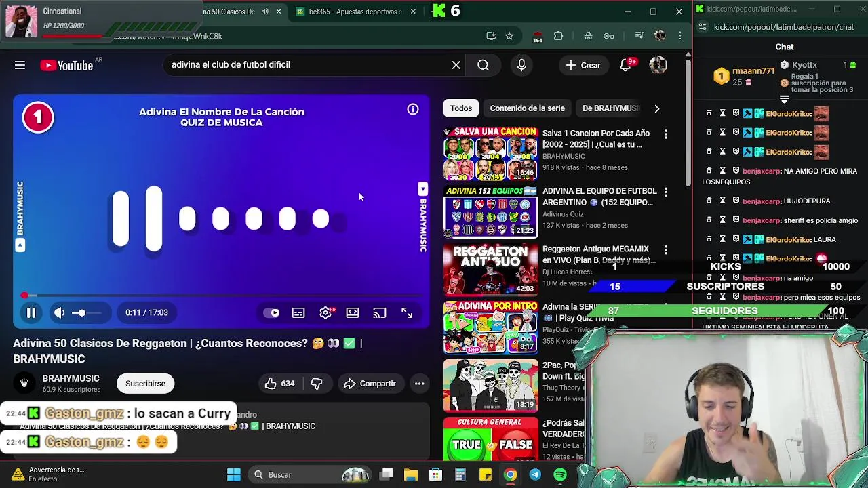
Task: Open Salva 1 Cancion video thumbnail
Action: 490,154
